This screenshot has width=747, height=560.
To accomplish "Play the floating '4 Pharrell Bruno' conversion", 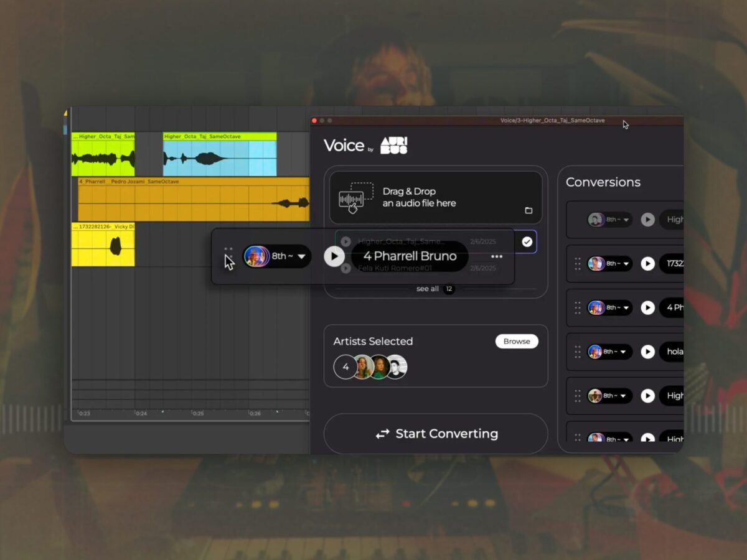I will point(334,256).
